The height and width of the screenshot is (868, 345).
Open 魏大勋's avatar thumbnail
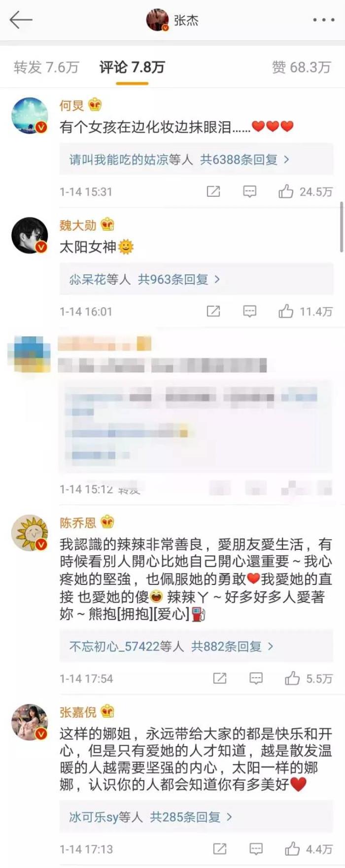29,235
